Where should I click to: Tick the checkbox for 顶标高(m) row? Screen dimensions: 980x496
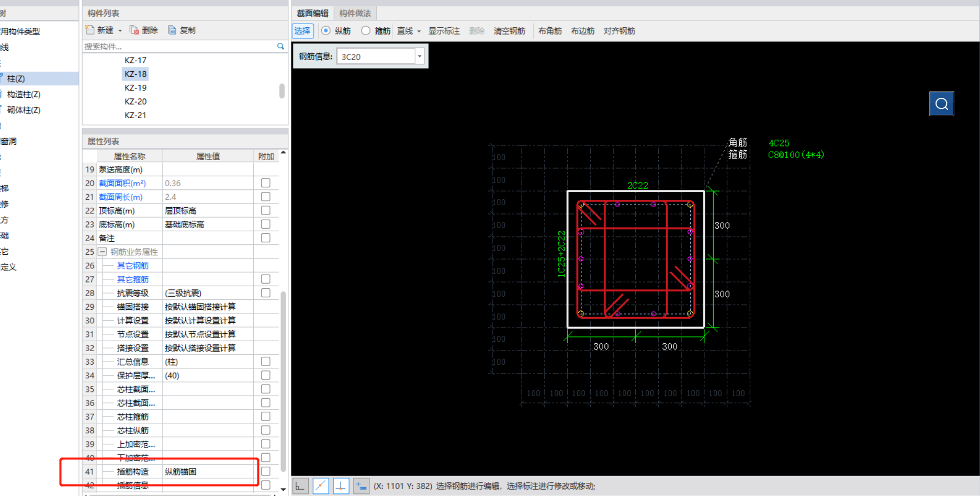coord(266,210)
